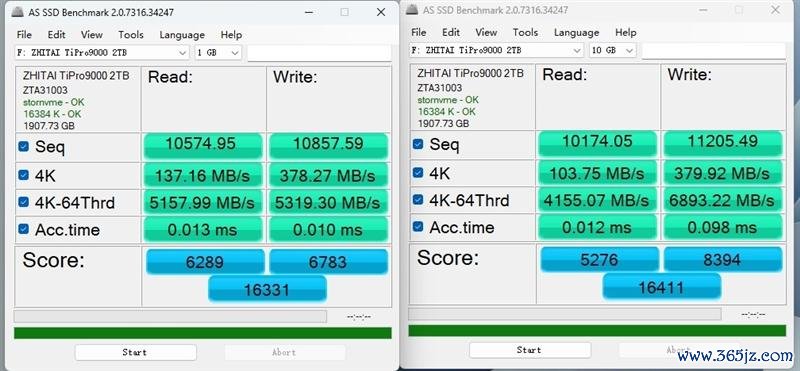Viewport: 800px width, 371px height.
Task: Uncheck the 4K-64Thrd test in the left window
Action: (23, 202)
